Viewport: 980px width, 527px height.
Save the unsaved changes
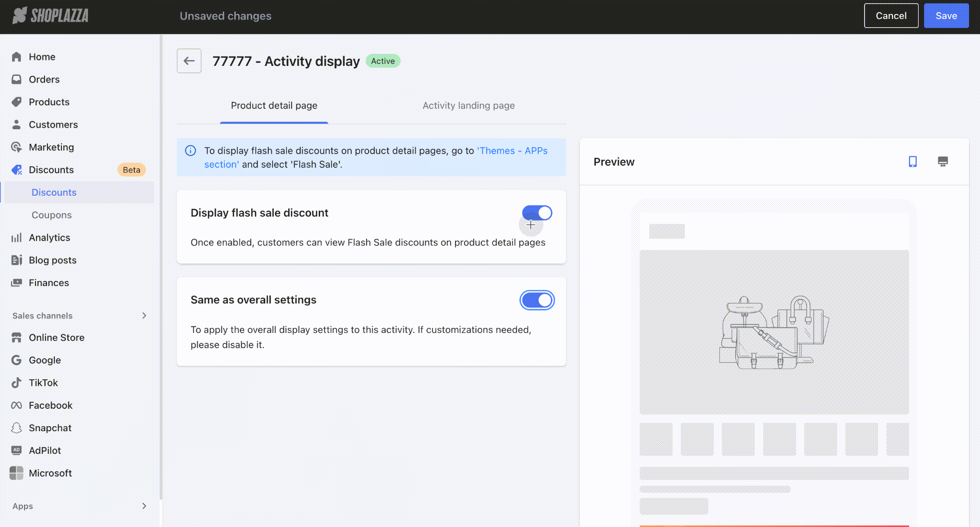coord(946,16)
